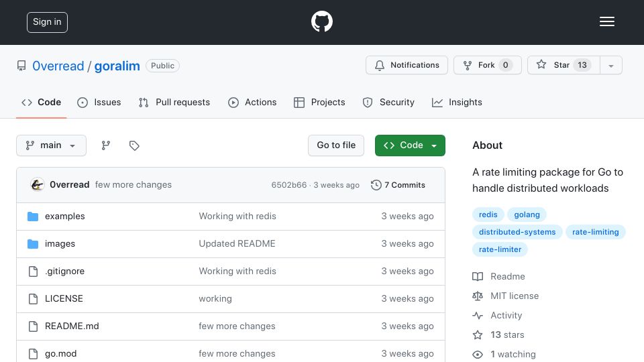Open the Security tab
This screenshot has height=362, width=644.
coord(388,102)
